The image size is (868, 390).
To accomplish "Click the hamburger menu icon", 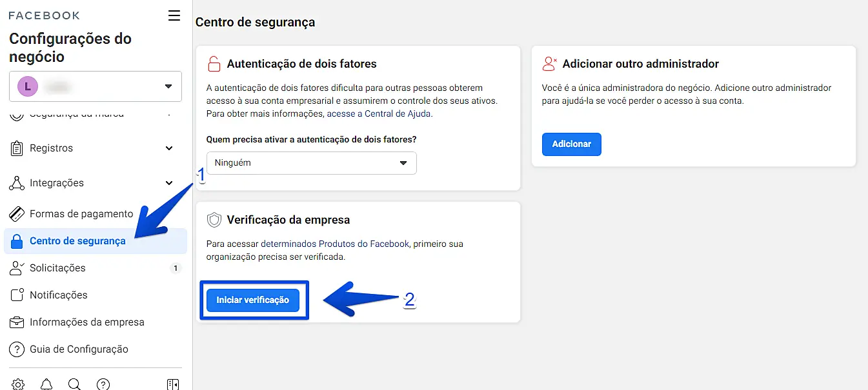I will 174,16.
